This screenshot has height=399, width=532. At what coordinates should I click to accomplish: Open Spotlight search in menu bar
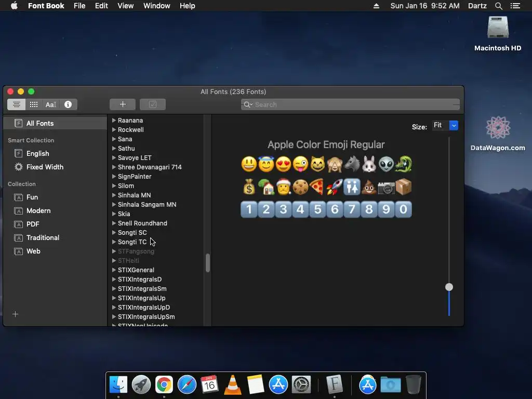pyautogui.click(x=498, y=6)
